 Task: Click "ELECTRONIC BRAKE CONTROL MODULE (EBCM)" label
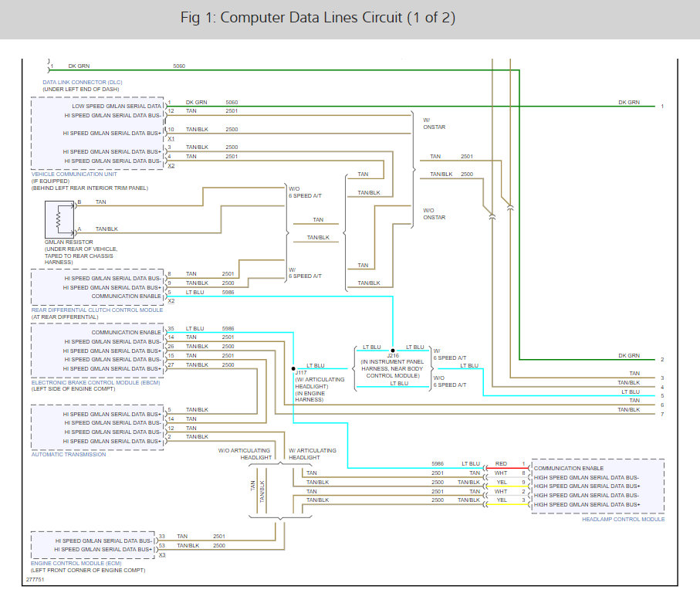96,383
